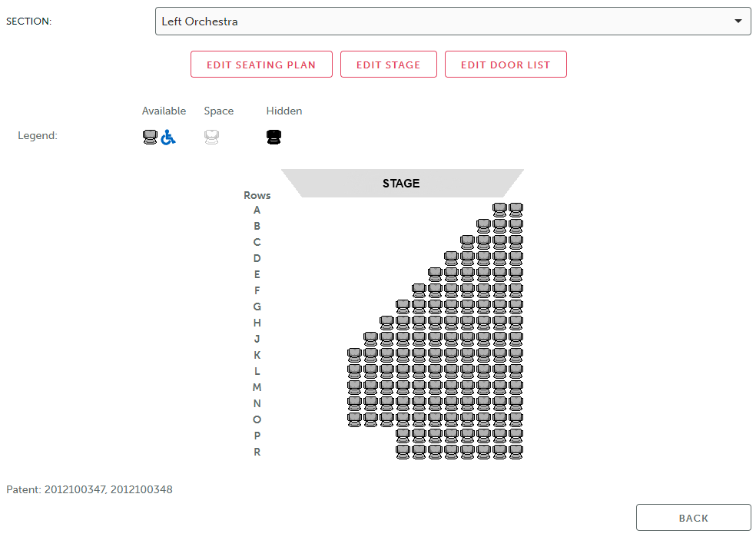Click the middle seat of row M
The width and height of the screenshot is (756, 537).
pos(435,387)
